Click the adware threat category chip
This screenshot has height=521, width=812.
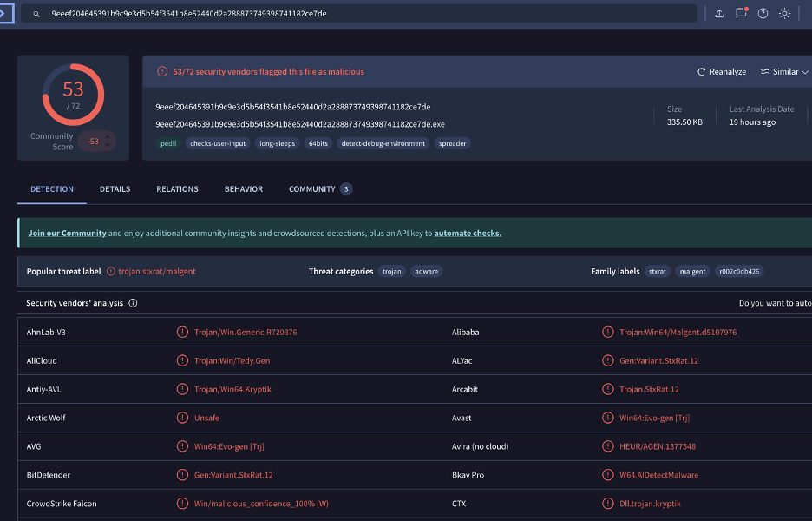[426, 272]
